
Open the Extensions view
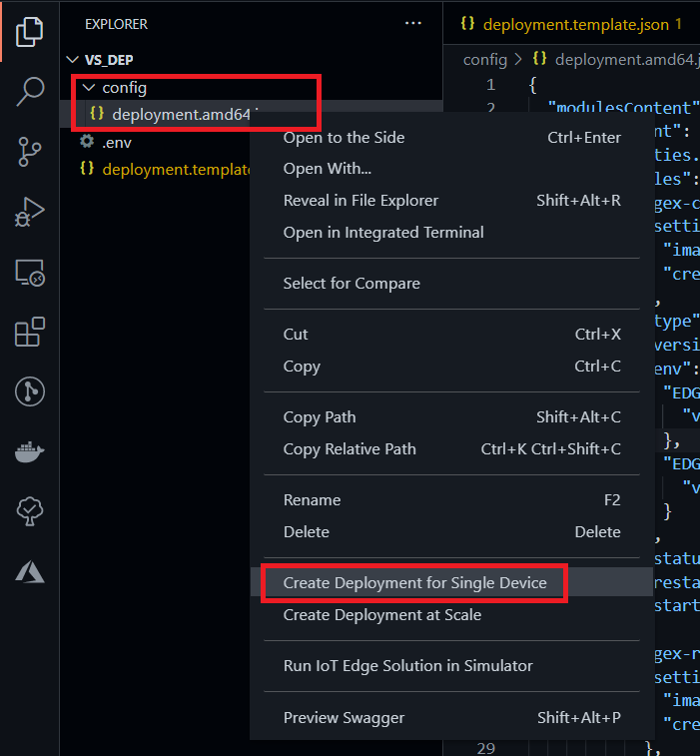(30, 332)
